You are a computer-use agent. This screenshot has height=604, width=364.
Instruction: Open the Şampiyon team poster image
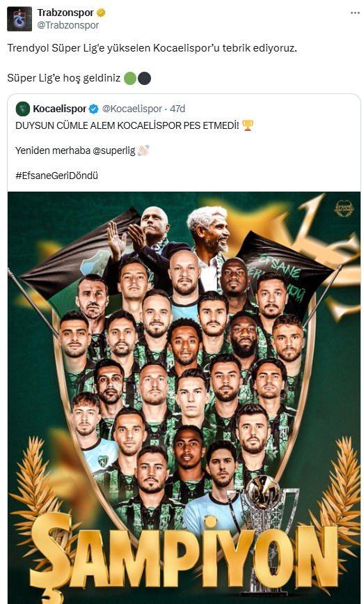(184, 398)
